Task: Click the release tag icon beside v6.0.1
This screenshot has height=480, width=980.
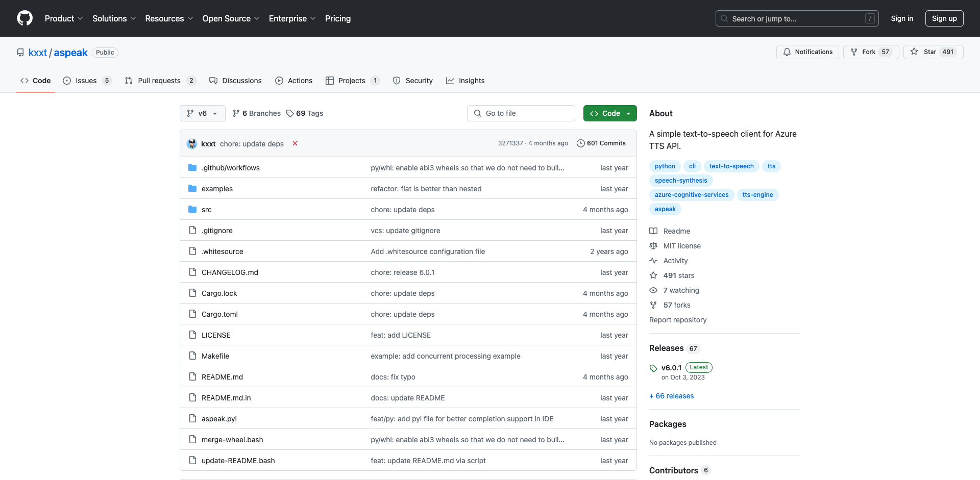Action: tap(653, 368)
